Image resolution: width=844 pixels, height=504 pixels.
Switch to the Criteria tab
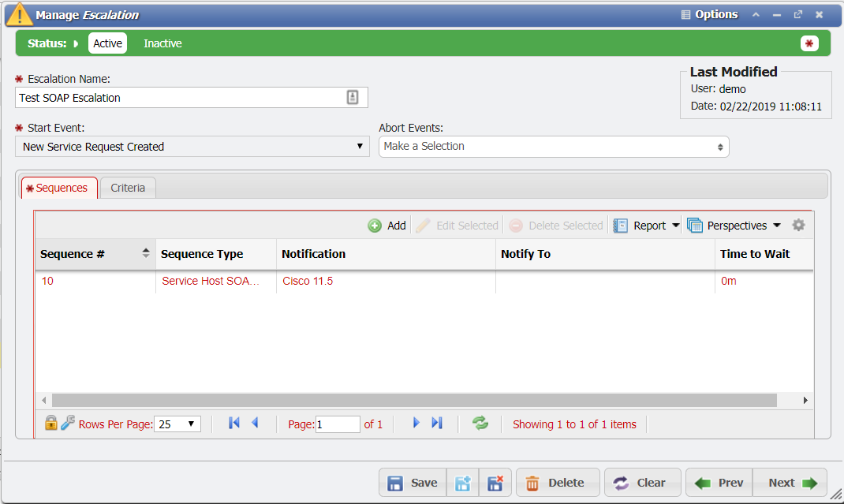127,188
